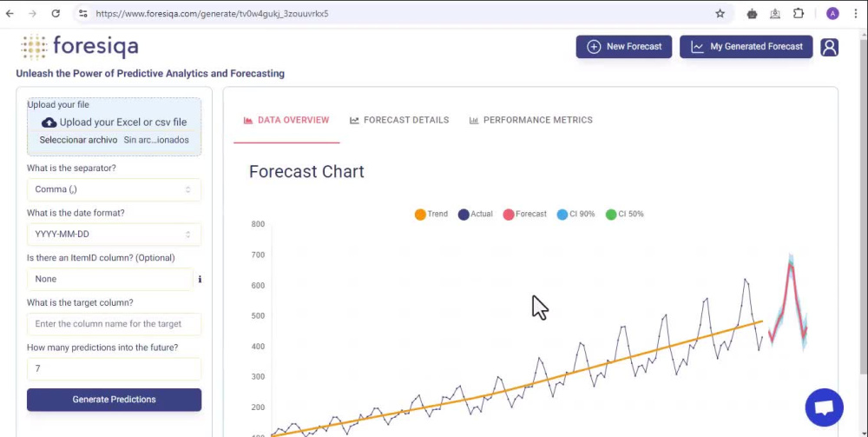The height and width of the screenshot is (437, 868).
Task: Start a New Forecast
Action: [624, 47]
